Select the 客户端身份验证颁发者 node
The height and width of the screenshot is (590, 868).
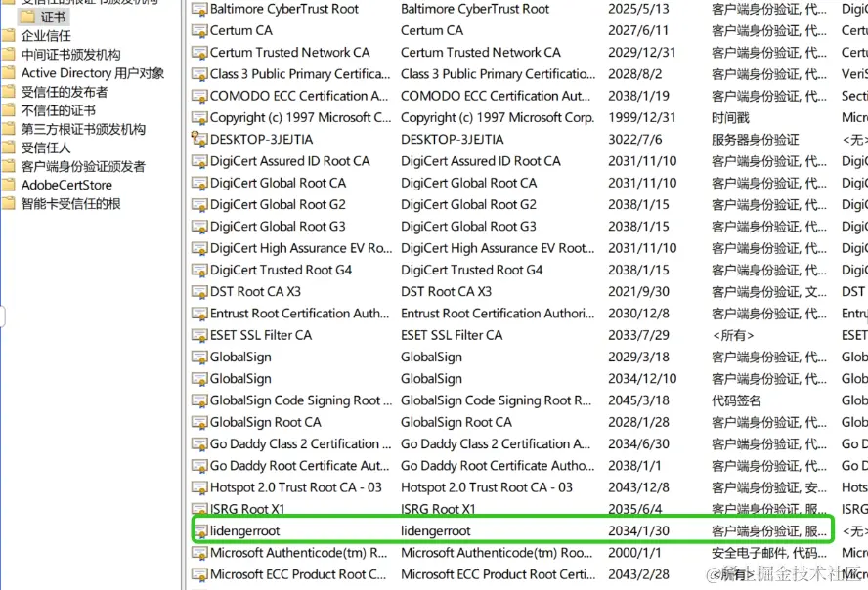(83, 166)
